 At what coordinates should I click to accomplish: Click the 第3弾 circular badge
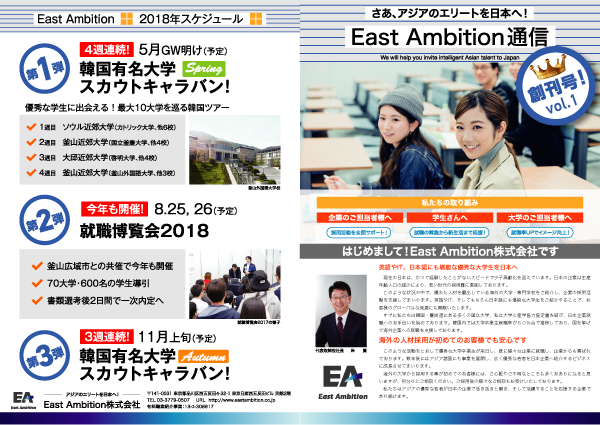45,356
